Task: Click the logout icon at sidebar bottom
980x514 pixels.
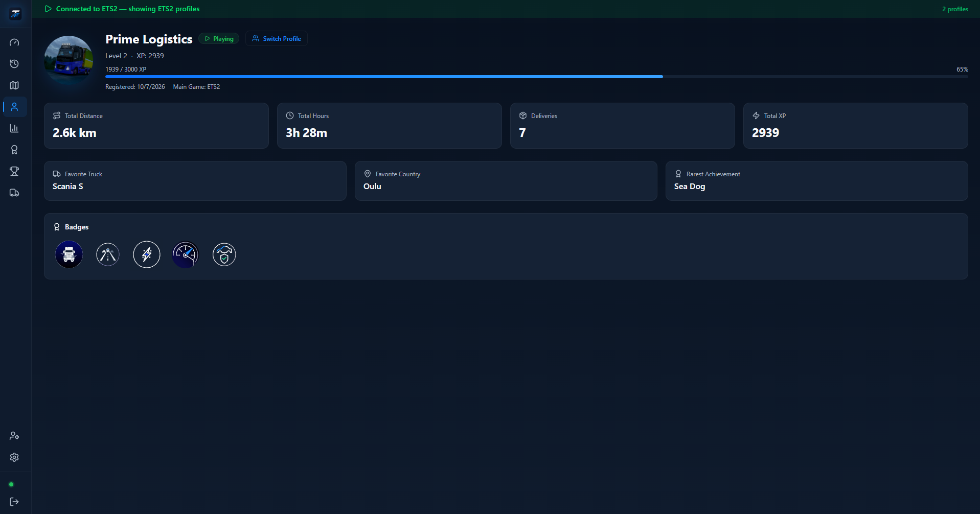Action: pyautogui.click(x=14, y=502)
